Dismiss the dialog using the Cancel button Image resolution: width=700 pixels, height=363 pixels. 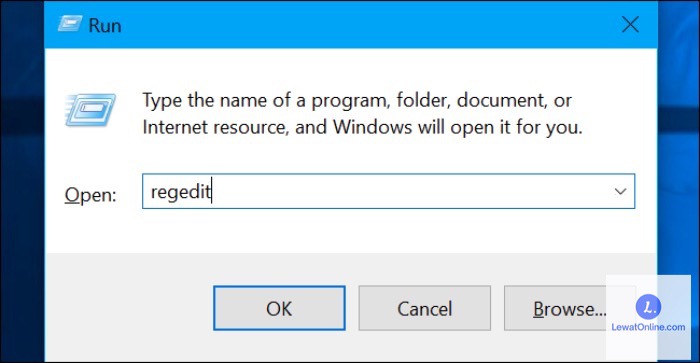(x=425, y=309)
